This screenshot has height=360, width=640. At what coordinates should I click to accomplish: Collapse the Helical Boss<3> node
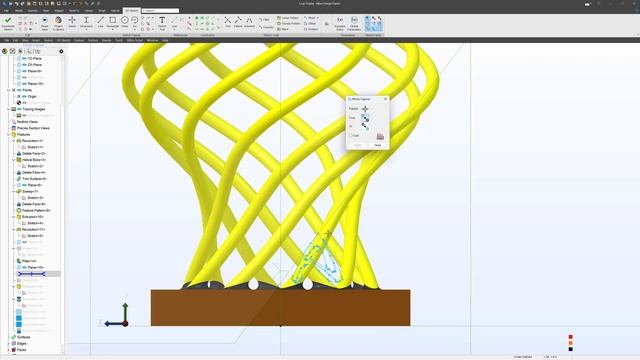13,160
